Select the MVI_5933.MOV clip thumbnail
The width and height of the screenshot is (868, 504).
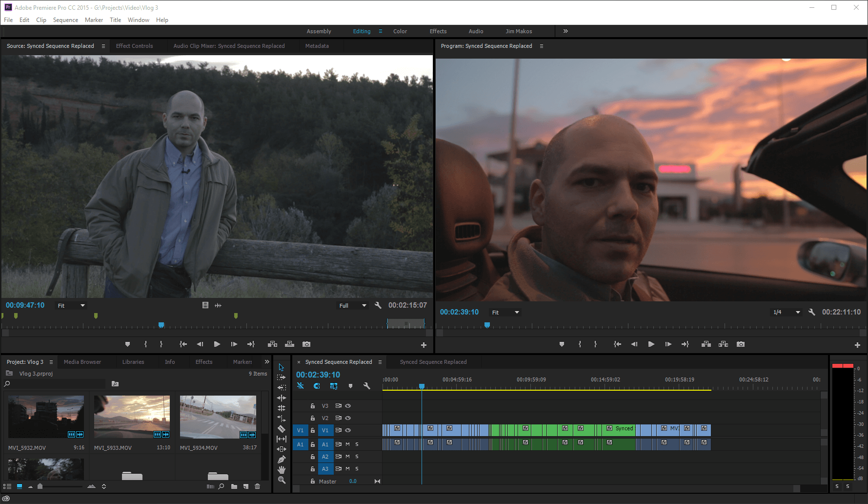click(x=132, y=417)
